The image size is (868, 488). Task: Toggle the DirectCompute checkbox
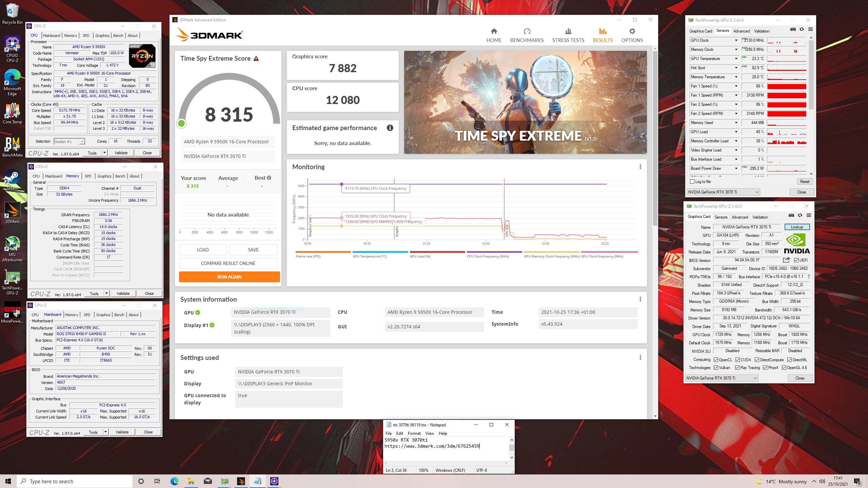point(757,360)
